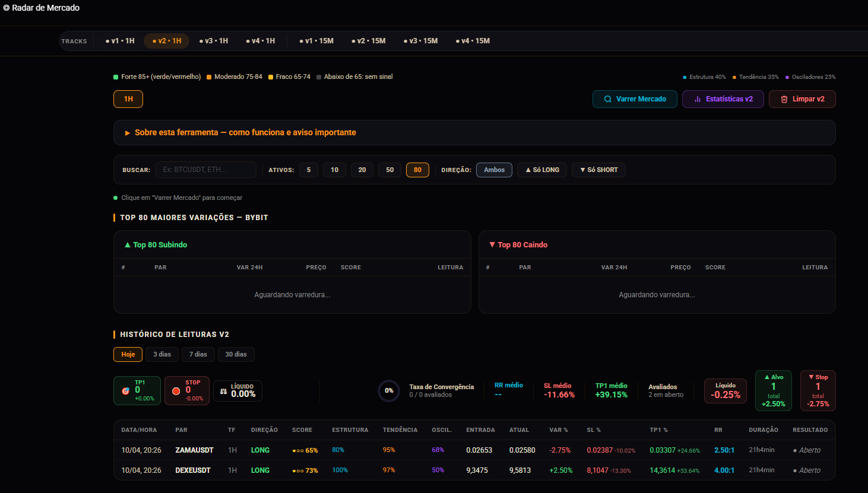The width and height of the screenshot is (868, 493).
Task: Focus the Buscar pair search field
Action: pos(206,170)
